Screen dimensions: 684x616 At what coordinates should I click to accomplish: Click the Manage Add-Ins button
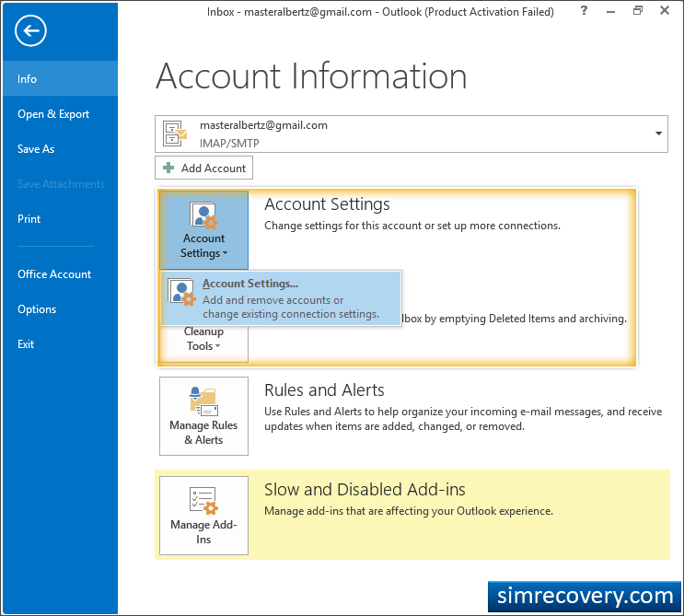point(203,516)
